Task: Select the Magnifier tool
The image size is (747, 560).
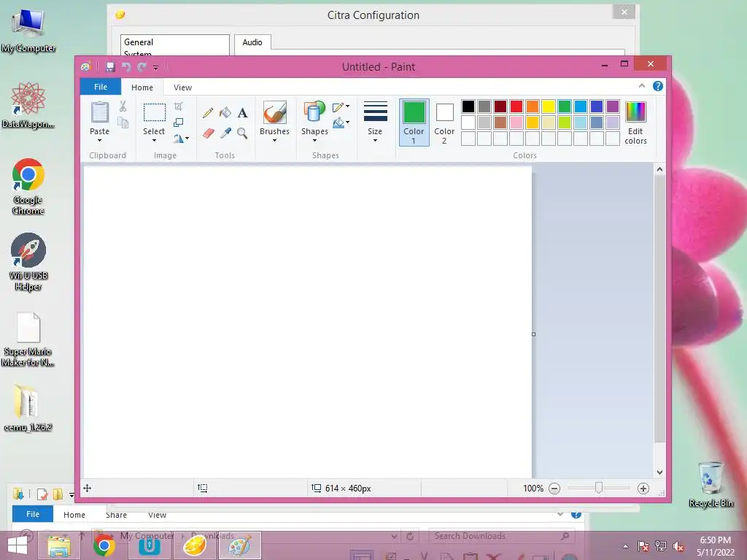Action: [242, 133]
